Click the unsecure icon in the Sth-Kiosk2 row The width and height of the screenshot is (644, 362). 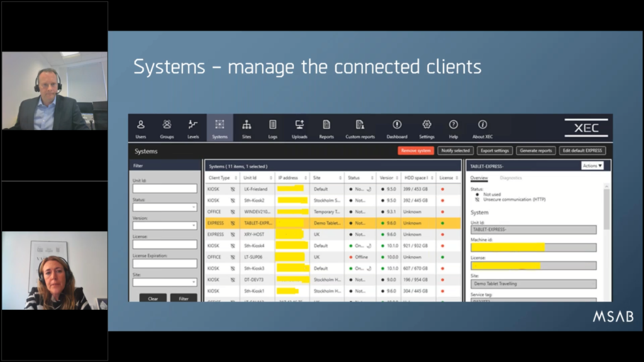pyautogui.click(x=233, y=200)
